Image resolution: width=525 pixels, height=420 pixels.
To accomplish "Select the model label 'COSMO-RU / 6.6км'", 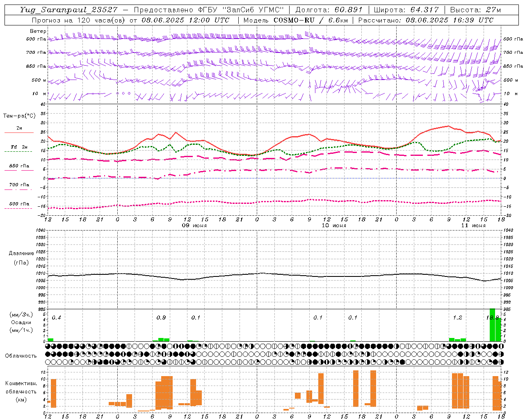I will point(310,20).
